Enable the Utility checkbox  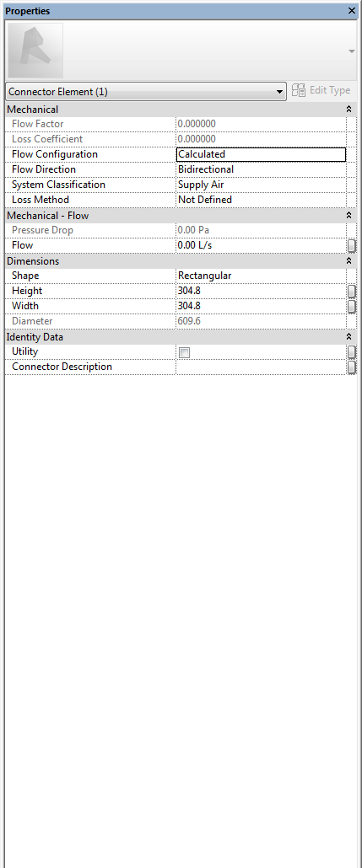[184, 352]
